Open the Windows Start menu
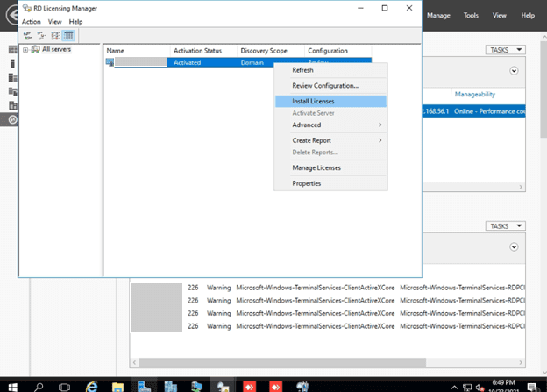547x392 pixels. coord(12,387)
